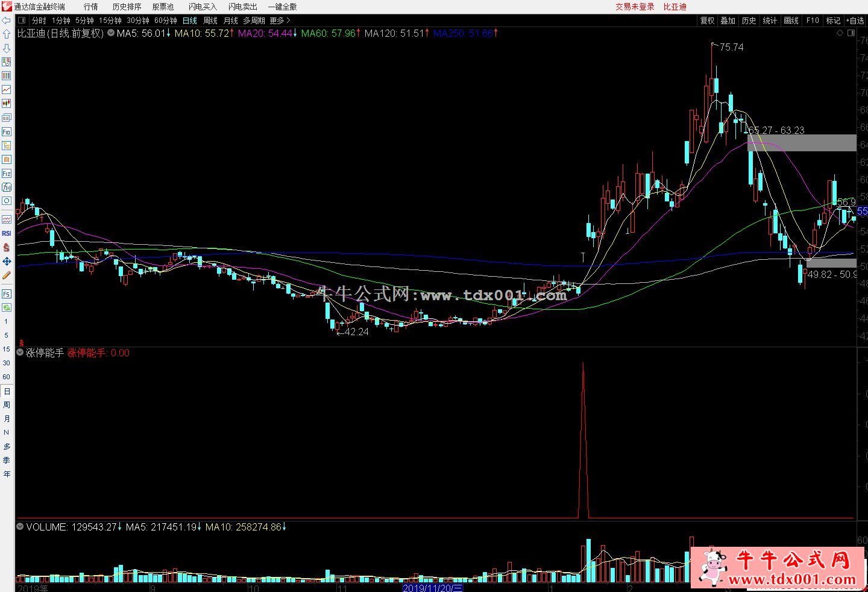This screenshot has height=592, width=868.
Task: Select the pencil drawing tool icon
Action: coord(7,275)
